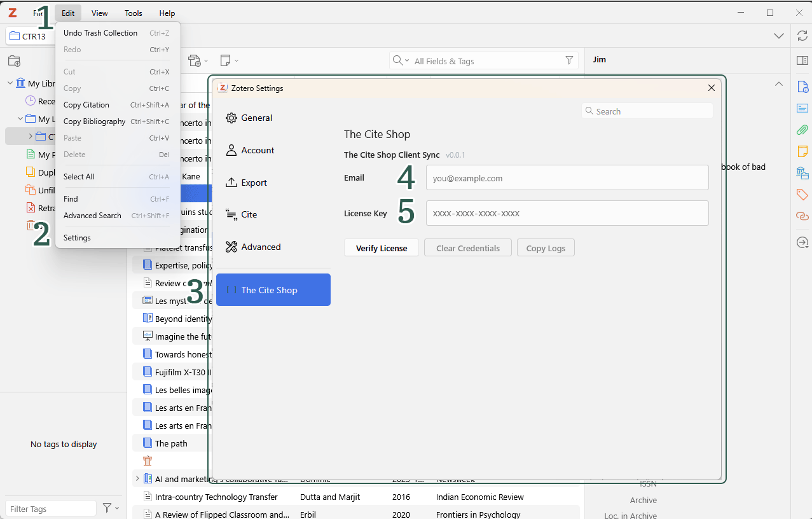Image resolution: width=812 pixels, height=519 pixels.
Task: Click the My Publications document icon
Action: 31,155
